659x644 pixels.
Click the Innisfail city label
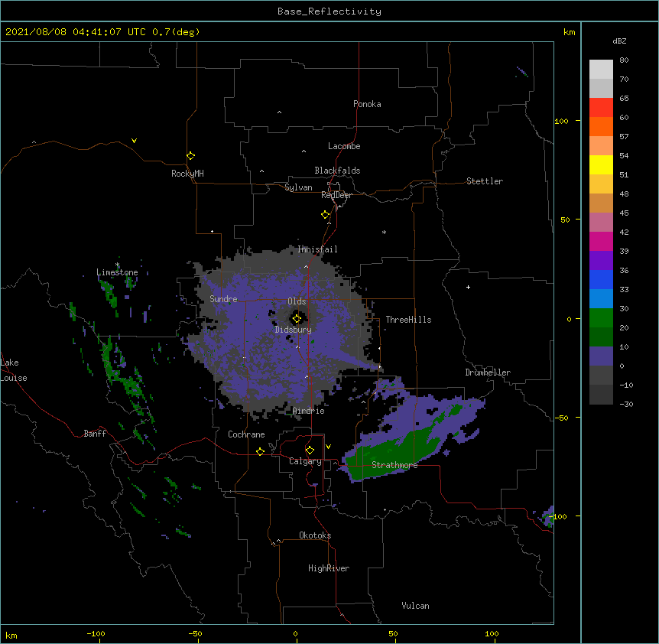317,249
